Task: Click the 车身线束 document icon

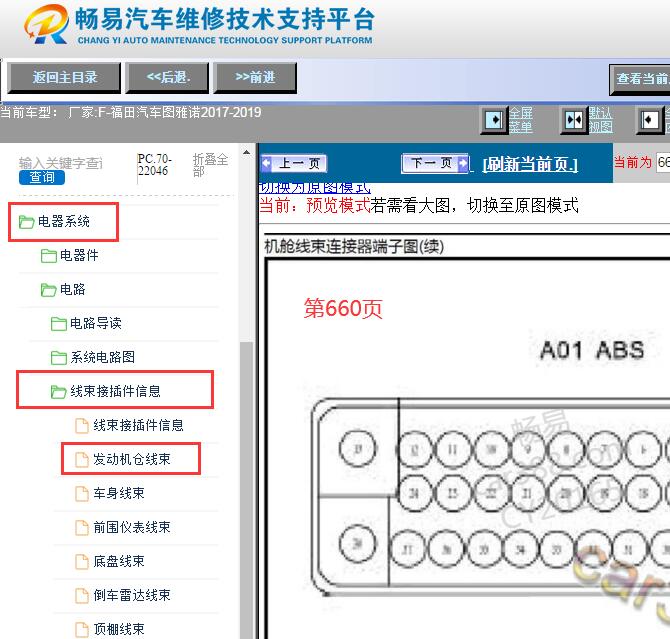Action: (x=82, y=493)
